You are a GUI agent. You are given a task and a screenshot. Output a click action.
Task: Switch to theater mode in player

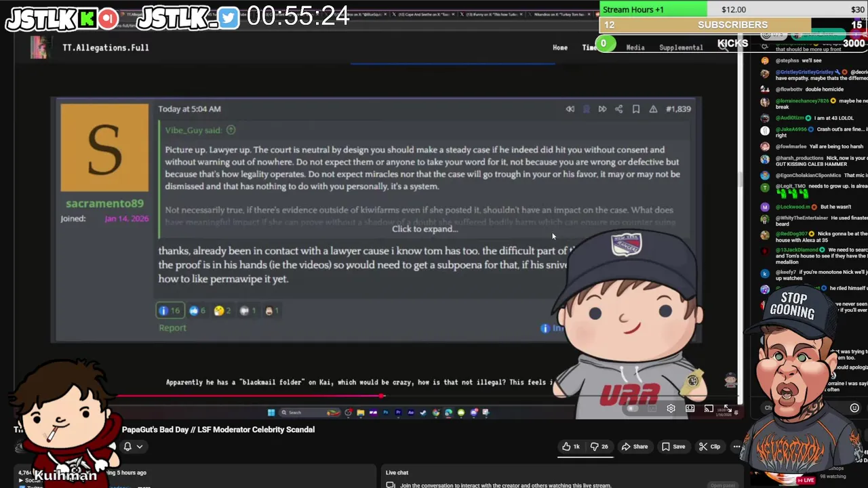click(x=690, y=409)
